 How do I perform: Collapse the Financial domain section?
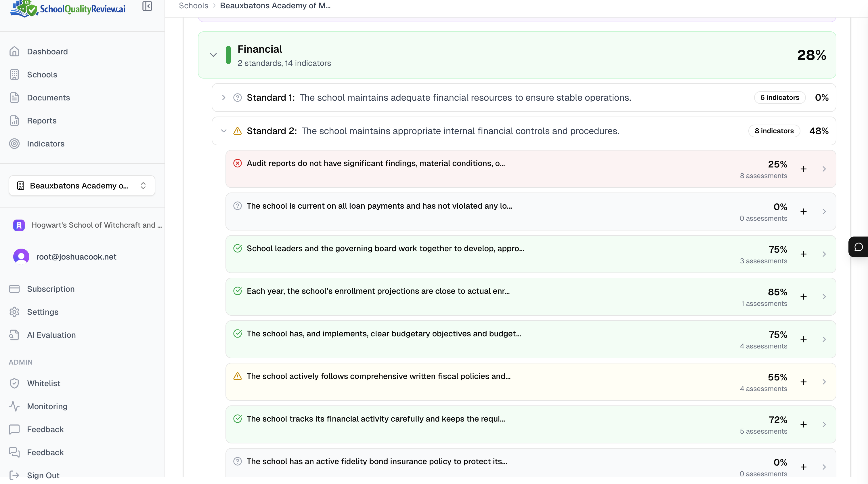click(x=213, y=55)
